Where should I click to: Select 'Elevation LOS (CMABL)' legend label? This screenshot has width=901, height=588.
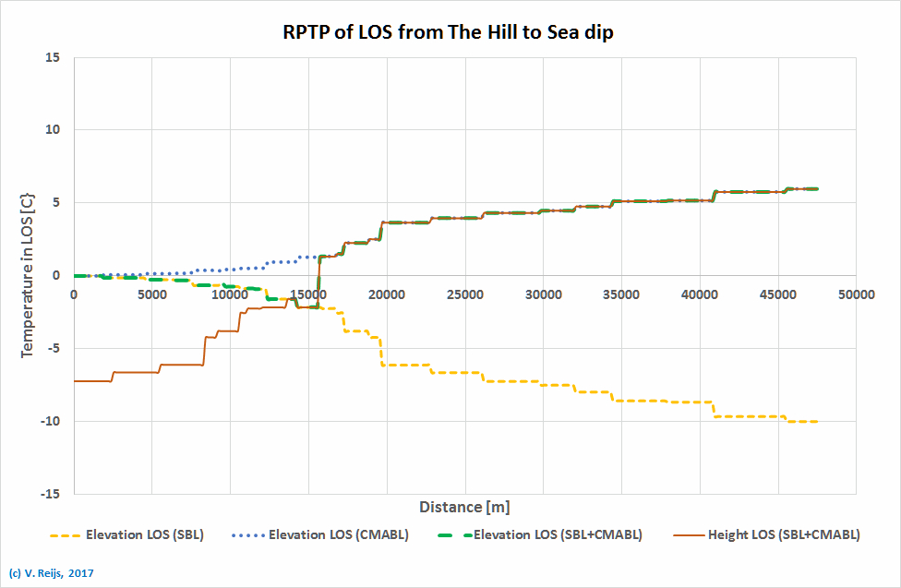point(337,534)
